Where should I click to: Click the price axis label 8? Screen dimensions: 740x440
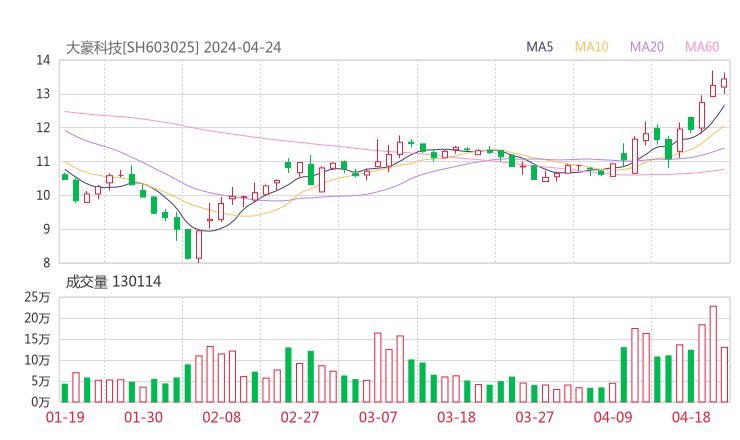click(46, 263)
